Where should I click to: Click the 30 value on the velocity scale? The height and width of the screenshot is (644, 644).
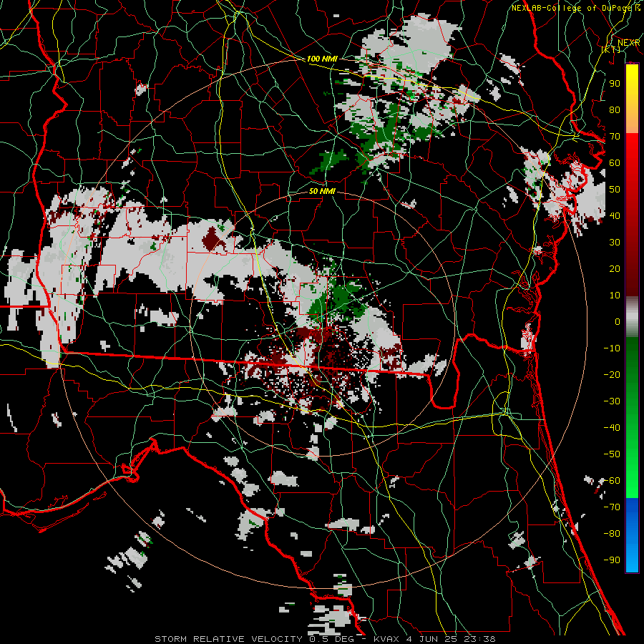(x=615, y=243)
